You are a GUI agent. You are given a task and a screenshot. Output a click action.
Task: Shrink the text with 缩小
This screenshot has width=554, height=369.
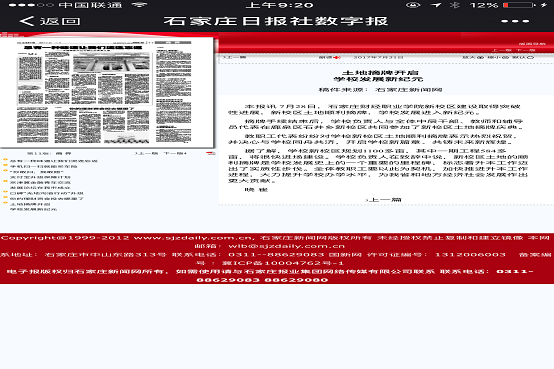pos(498,57)
